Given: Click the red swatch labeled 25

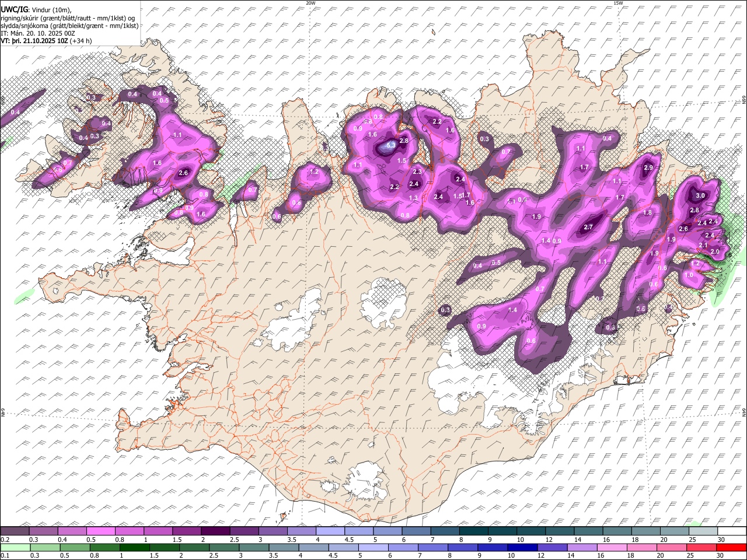Looking at the screenshot, I should click(701, 547).
